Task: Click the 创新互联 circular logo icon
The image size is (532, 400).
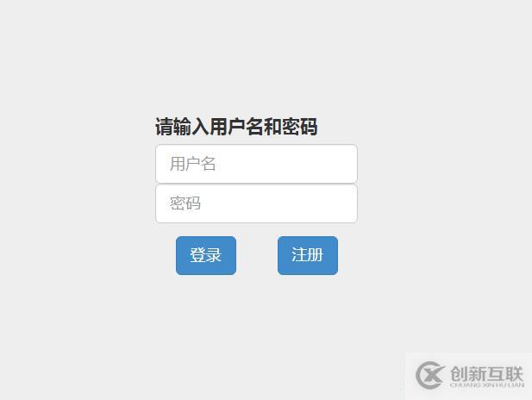Action: tap(430, 375)
